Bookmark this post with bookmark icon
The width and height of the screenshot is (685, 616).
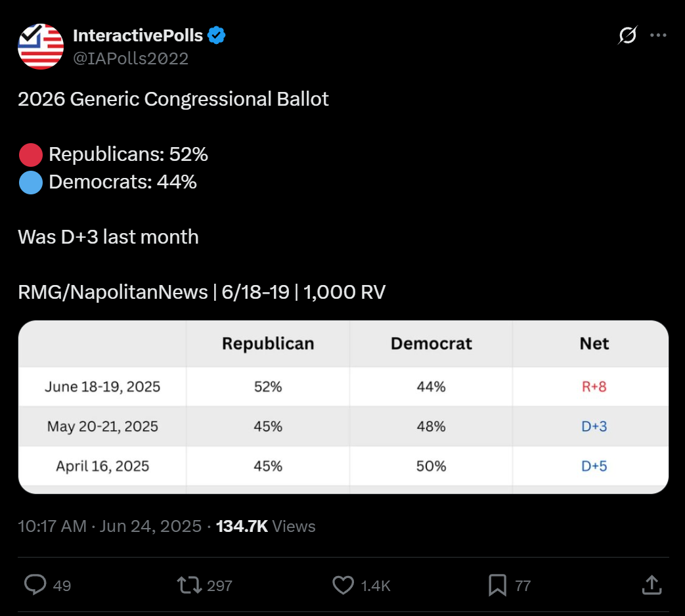pos(497,585)
